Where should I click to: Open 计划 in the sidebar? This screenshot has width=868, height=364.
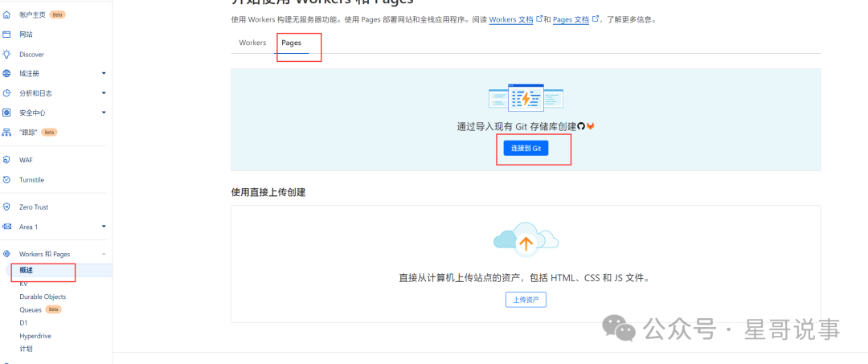point(26,349)
